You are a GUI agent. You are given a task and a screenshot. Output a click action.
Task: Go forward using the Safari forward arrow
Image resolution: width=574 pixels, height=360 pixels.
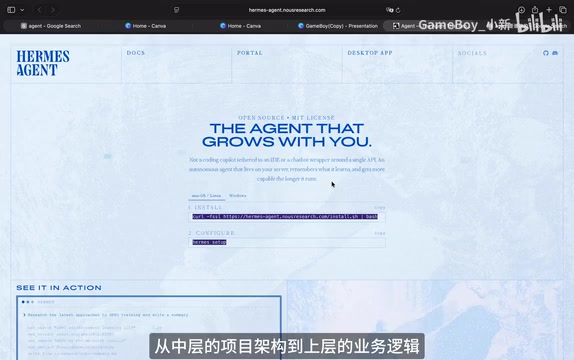53,10
